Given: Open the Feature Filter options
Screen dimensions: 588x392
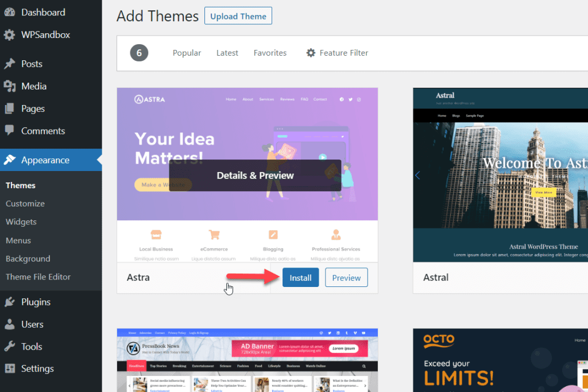Looking at the screenshot, I should tap(337, 53).
